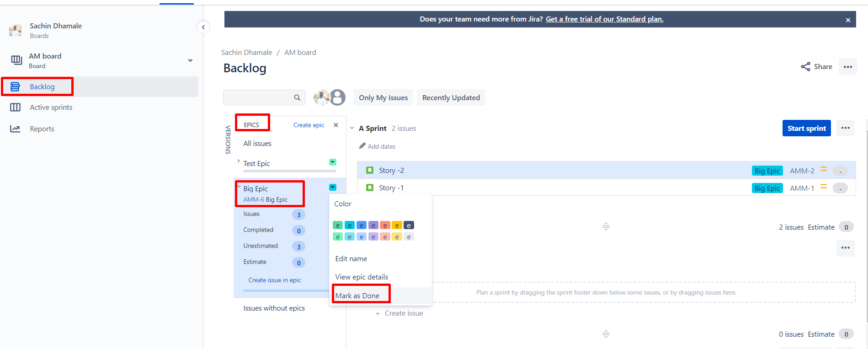868x349 pixels.
Task: Open the Big Epic dropdown menu
Action: [333, 187]
